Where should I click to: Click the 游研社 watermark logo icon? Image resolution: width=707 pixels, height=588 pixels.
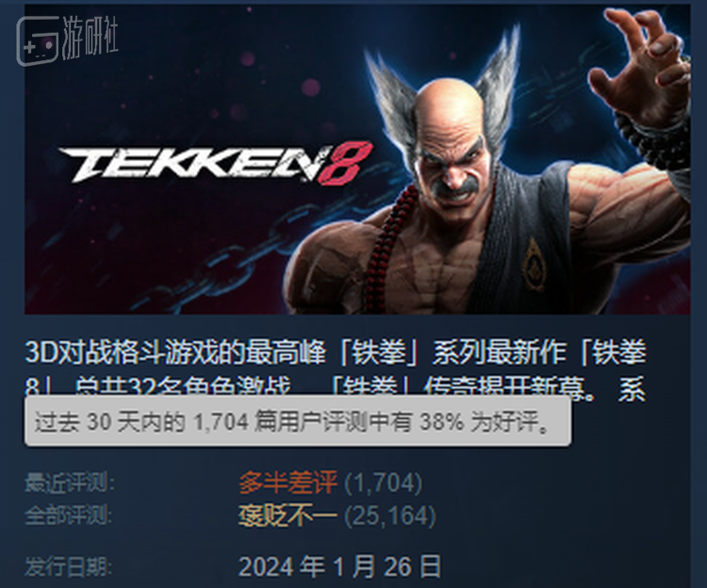point(38,41)
